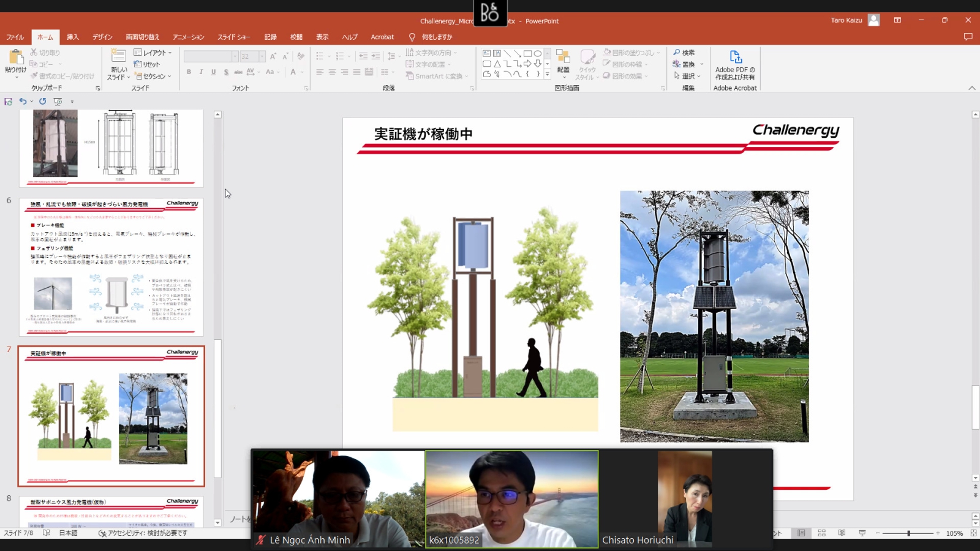This screenshot has height=551, width=980.
Task: Click the 貼り付け (Paste) icon
Action: pyautogui.click(x=15, y=59)
